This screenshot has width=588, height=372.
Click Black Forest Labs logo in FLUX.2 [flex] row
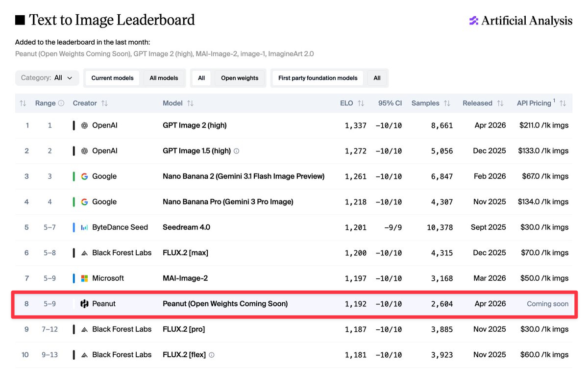pyautogui.click(x=84, y=355)
